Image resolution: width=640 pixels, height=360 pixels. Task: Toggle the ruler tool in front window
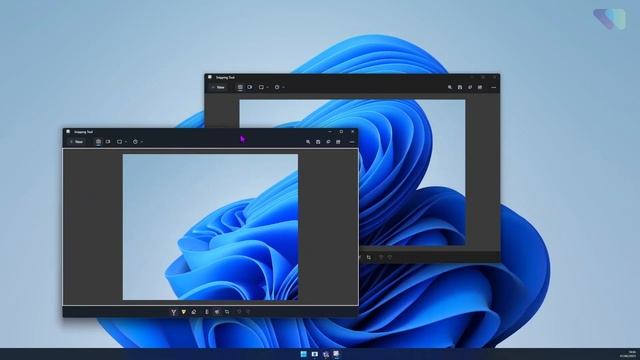[207, 312]
